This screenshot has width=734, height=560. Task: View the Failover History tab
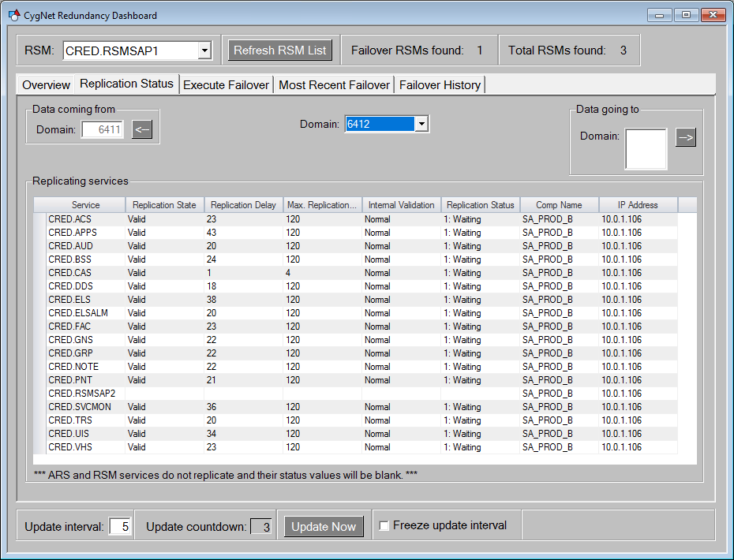coord(440,85)
